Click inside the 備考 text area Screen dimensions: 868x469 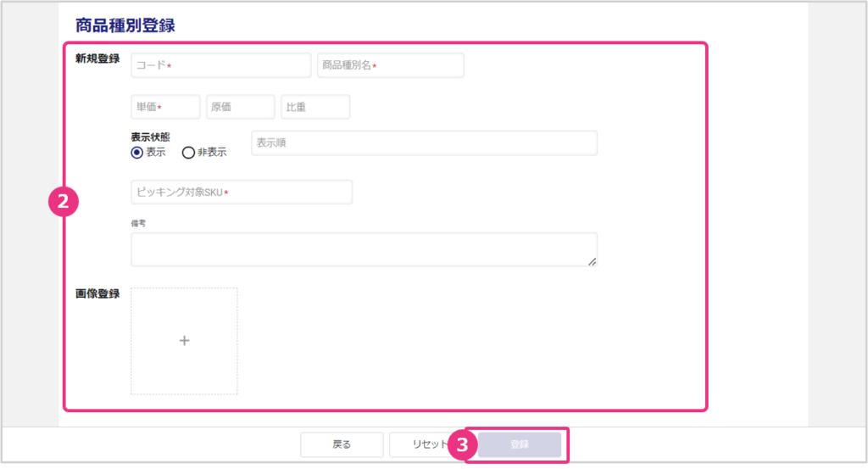pos(363,249)
